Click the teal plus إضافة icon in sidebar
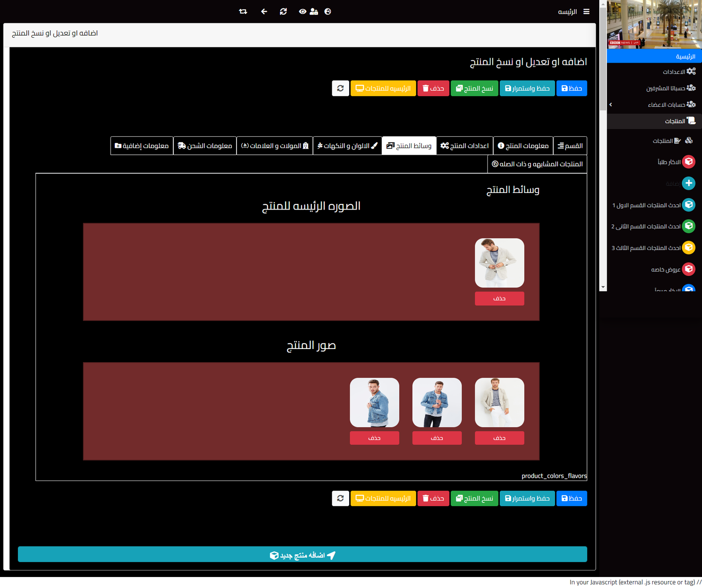The width and height of the screenshot is (702, 588). pos(688,183)
